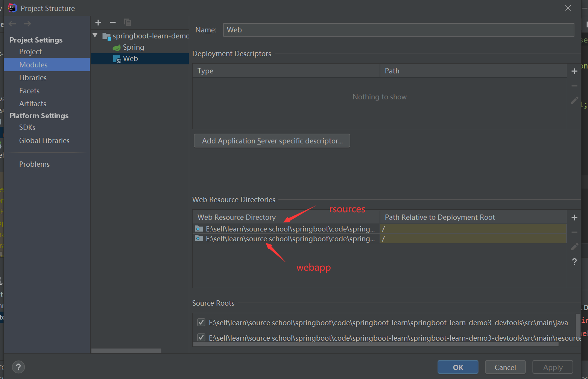Open web resource directories help question mark

point(574,262)
